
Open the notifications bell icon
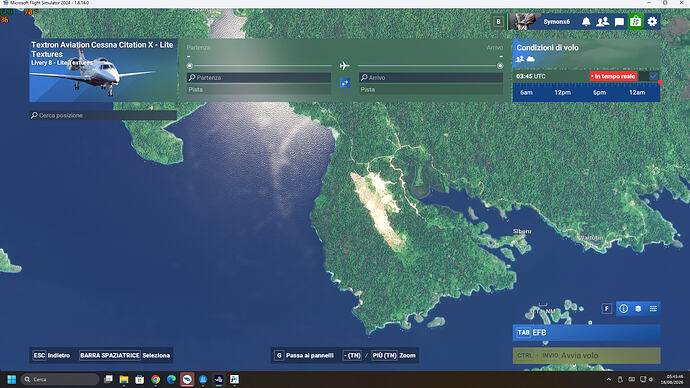[586, 22]
